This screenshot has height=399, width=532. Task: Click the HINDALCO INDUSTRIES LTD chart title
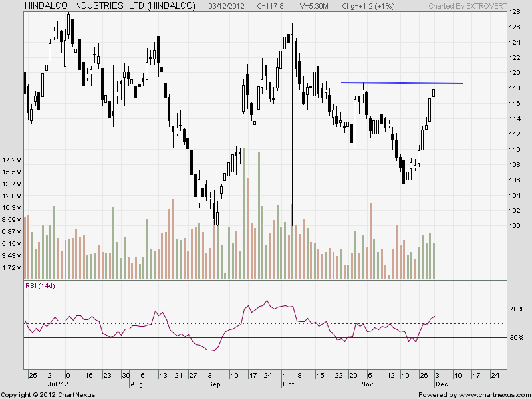(110, 6)
